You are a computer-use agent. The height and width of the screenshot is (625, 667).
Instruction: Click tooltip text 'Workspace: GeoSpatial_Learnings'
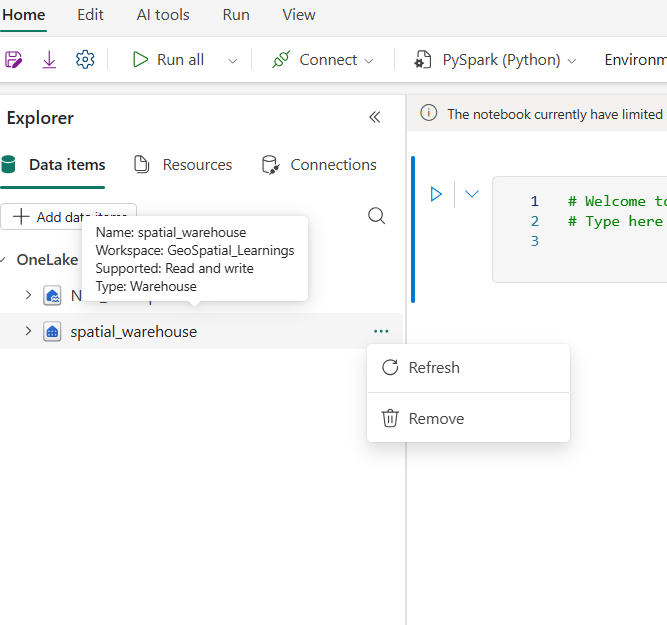tap(195, 250)
